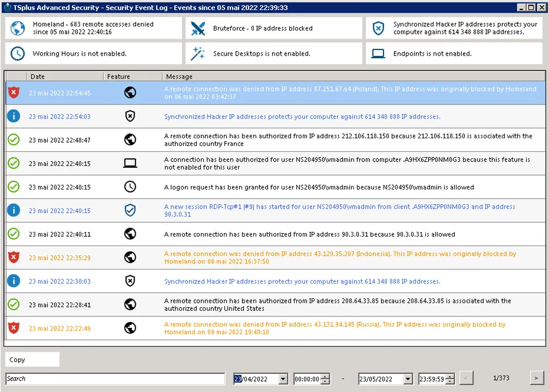Image resolution: width=549 pixels, height=392 pixels.
Task: Select the Poland denied connection message
Action: click(350, 93)
